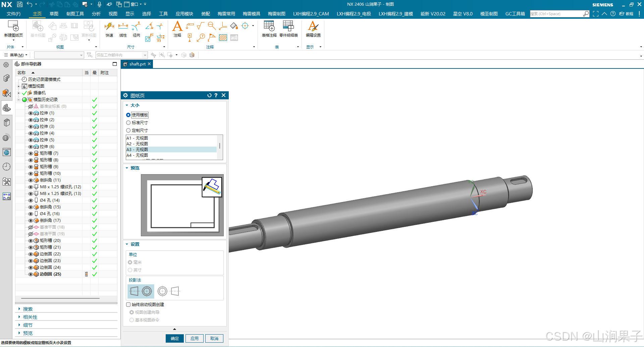Open help question mark in Sheet dialog
This screenshot has height=347, width=644.
tap(216, 95)
